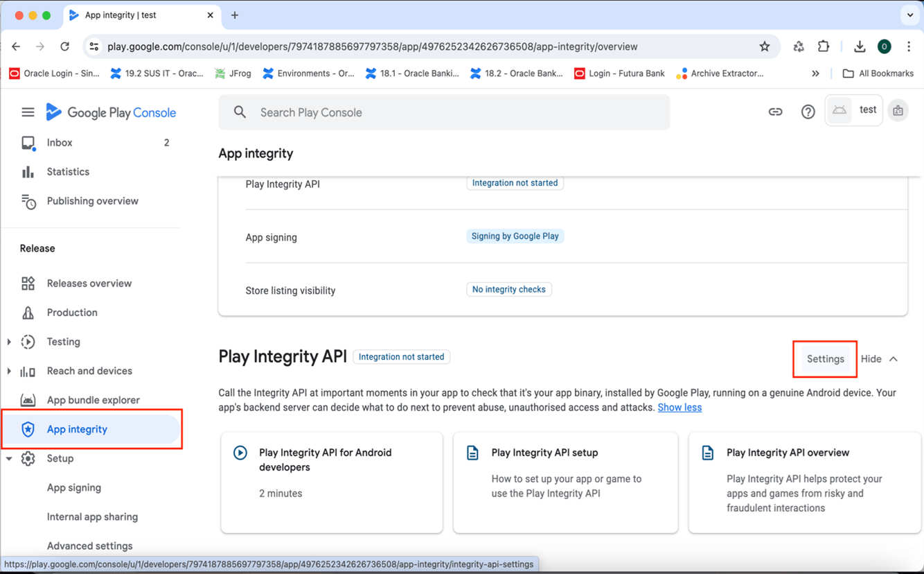This screenshot has width=924, height=574.
Task: Open the tab search dropdown
Action: pos(910,15)
